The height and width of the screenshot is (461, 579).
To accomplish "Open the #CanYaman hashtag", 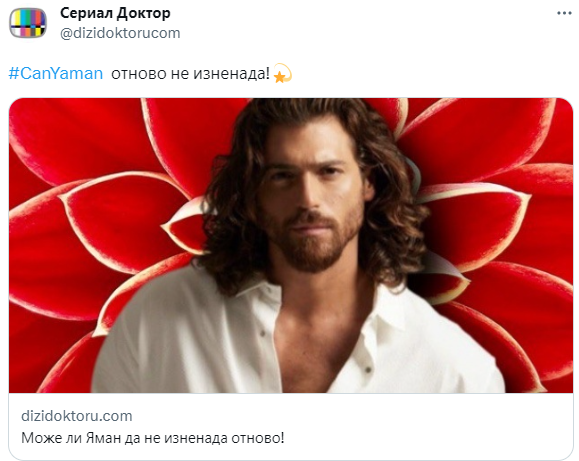I will pos(56,74).
